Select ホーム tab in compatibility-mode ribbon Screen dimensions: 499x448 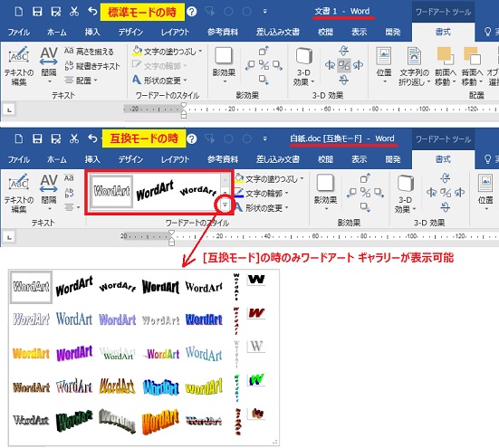57,159
